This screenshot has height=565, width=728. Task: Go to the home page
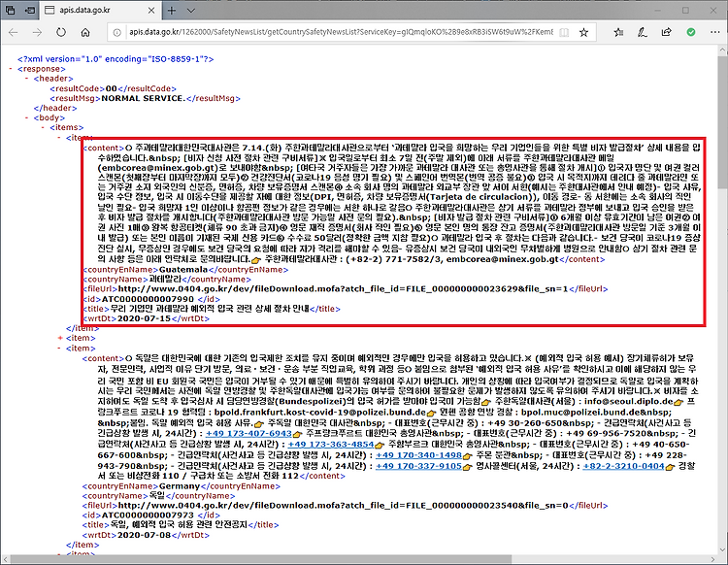click(85, 32)
